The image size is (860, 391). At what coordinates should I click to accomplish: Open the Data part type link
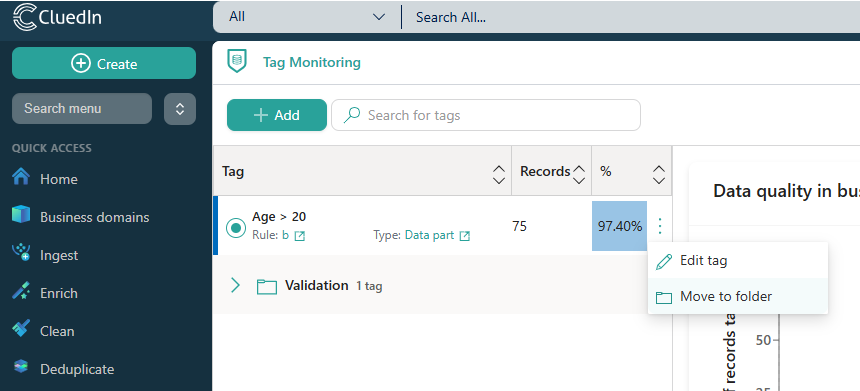click(429, 235)
